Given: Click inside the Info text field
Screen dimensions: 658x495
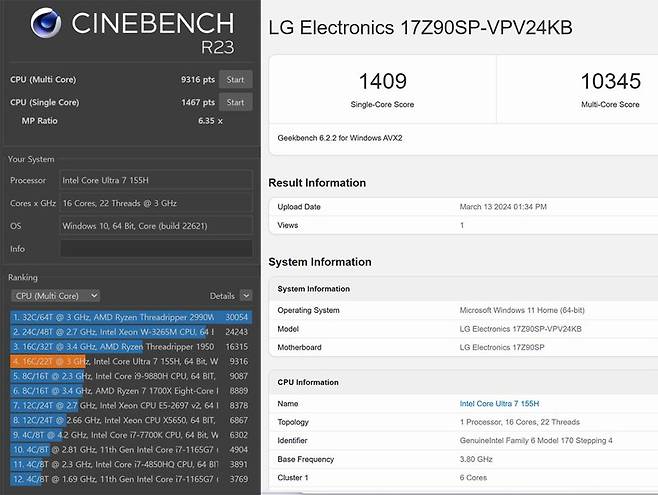Looking at the screenshot, I should 156,248.
